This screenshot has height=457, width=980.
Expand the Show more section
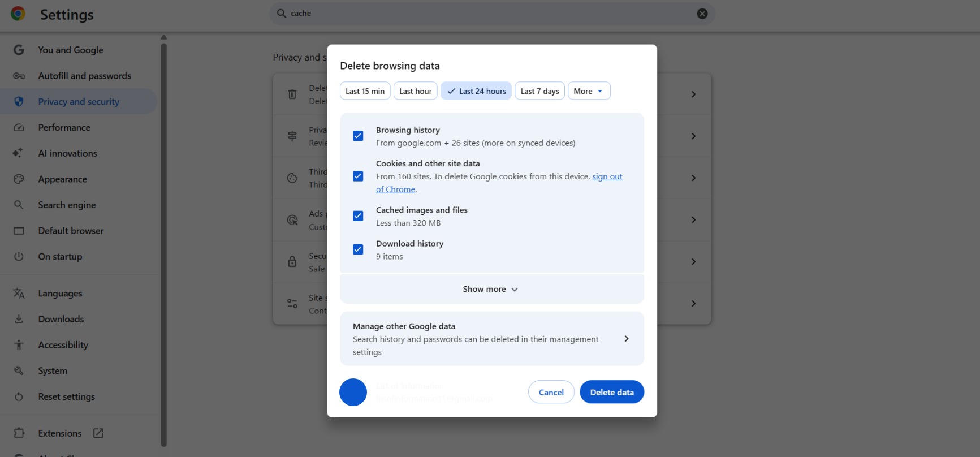pos(491,289)
